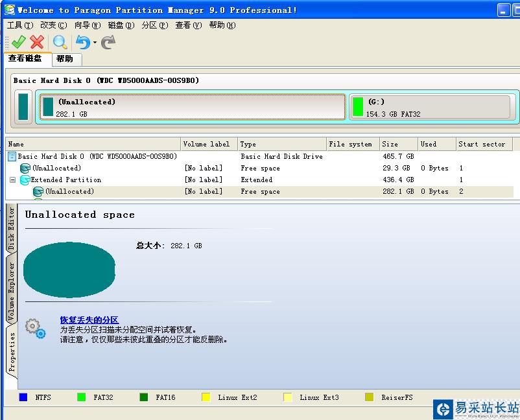Minimize the Paragon Partition Manager window
This screenshot has width=520, height=420.
coord(504,10)
